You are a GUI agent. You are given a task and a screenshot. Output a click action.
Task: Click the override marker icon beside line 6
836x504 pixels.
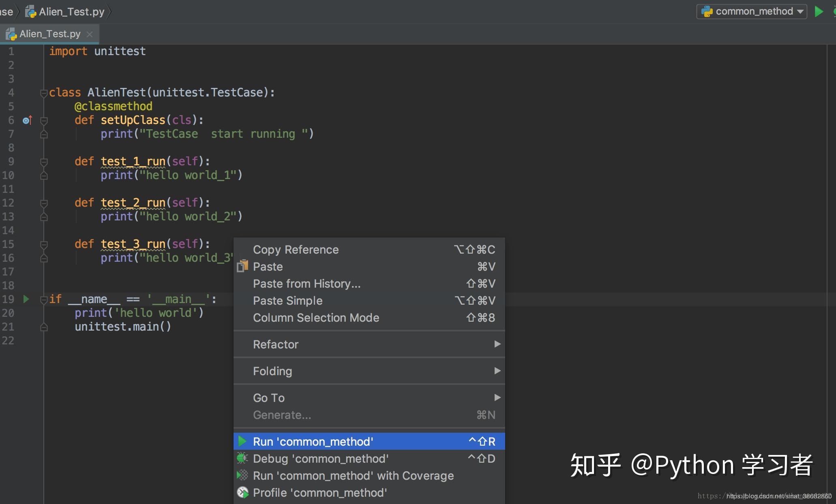(x=27, y=120)
